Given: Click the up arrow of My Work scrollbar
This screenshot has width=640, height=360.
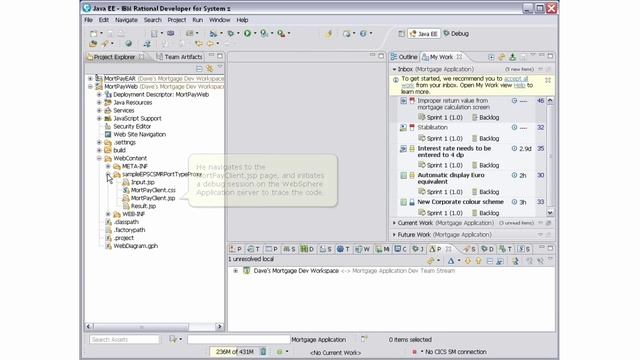Looking at the screenshot, I should click(550, 100).
